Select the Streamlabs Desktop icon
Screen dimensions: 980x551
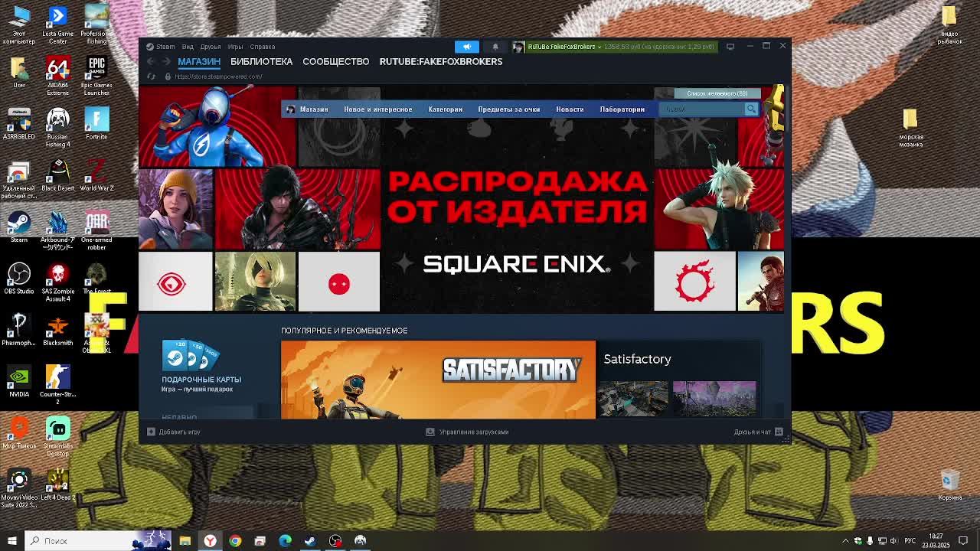tap(57, 437)
